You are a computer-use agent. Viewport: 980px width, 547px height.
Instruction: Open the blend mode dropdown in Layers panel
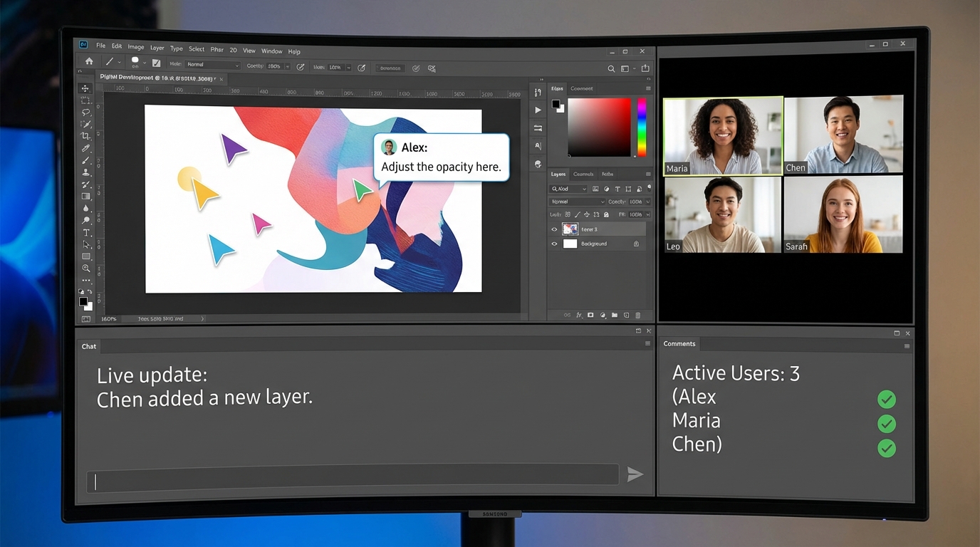click(x=578, y=202)
